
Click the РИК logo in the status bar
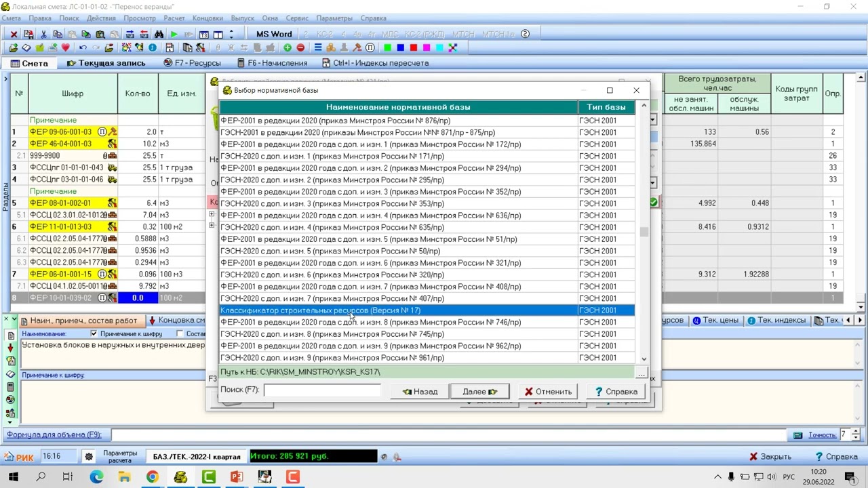click(x=18, y=457)
